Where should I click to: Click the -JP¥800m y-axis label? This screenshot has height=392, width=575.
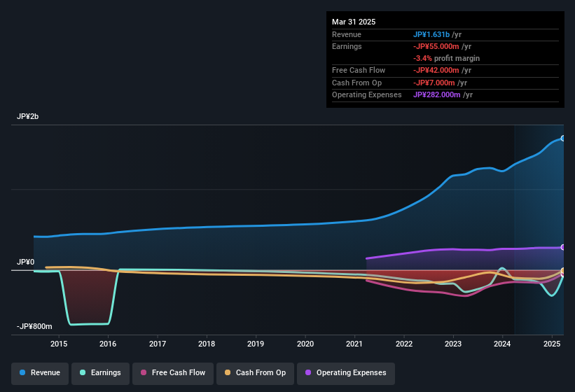[34, 326]
